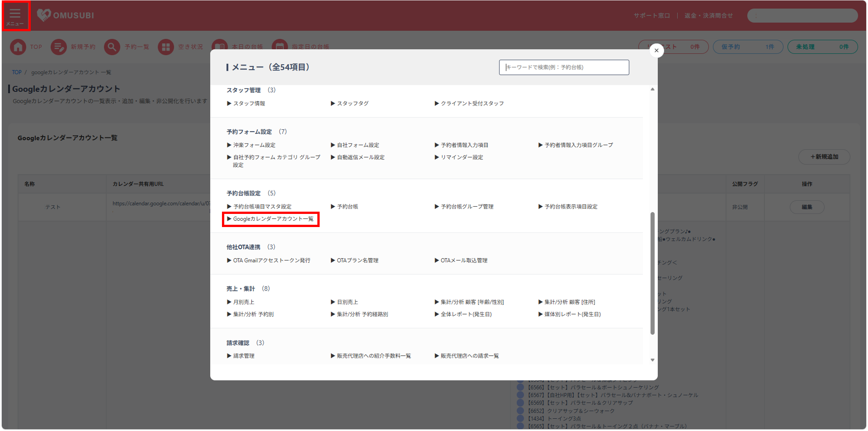Open 日別売上 report

(x=344, y=302)
